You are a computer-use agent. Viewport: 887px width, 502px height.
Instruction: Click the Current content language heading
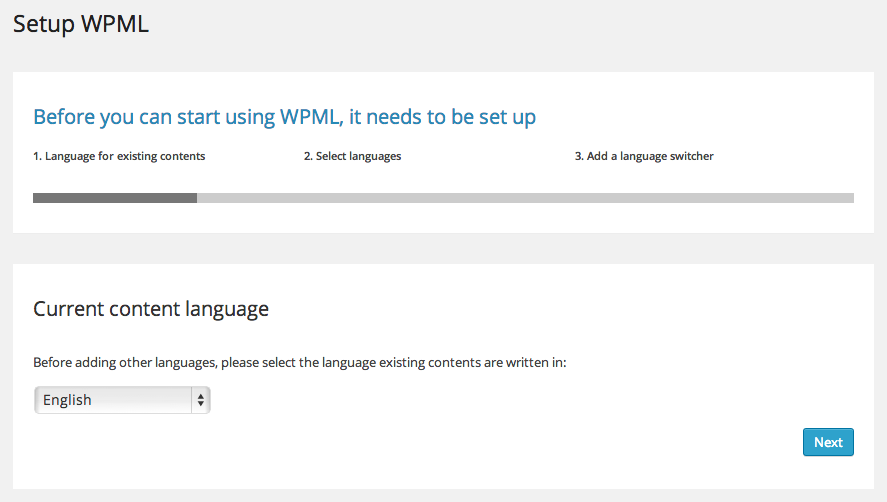pyautogui.click(x=151, y=309)
